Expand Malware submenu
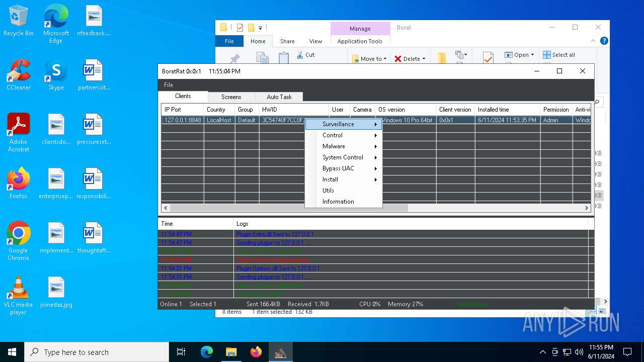This screenshot has width=644, height=362. [344, 146]
